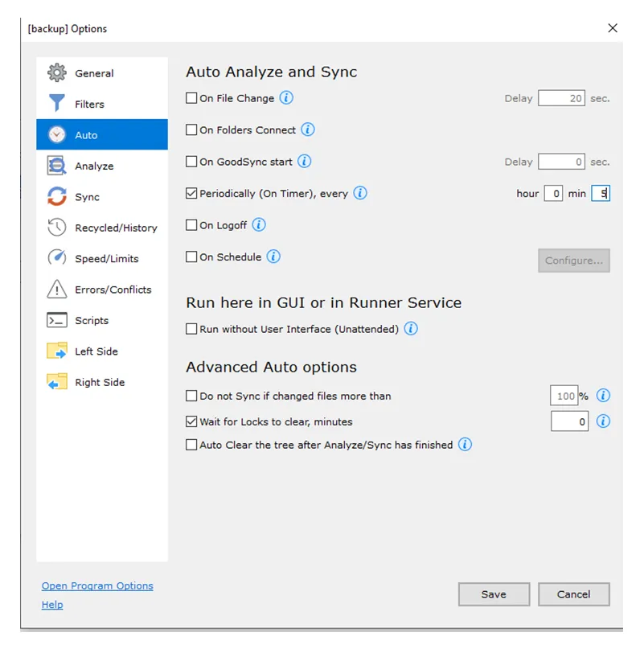This screenshot has height=649, width=644.
Task: Click the changed files percent field
Action: click(x=564, y=396)
